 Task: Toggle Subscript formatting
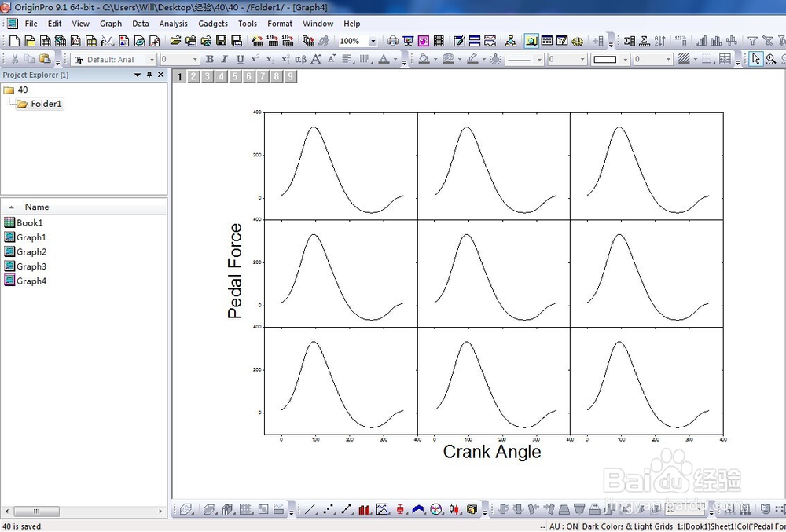click(270, 59)
